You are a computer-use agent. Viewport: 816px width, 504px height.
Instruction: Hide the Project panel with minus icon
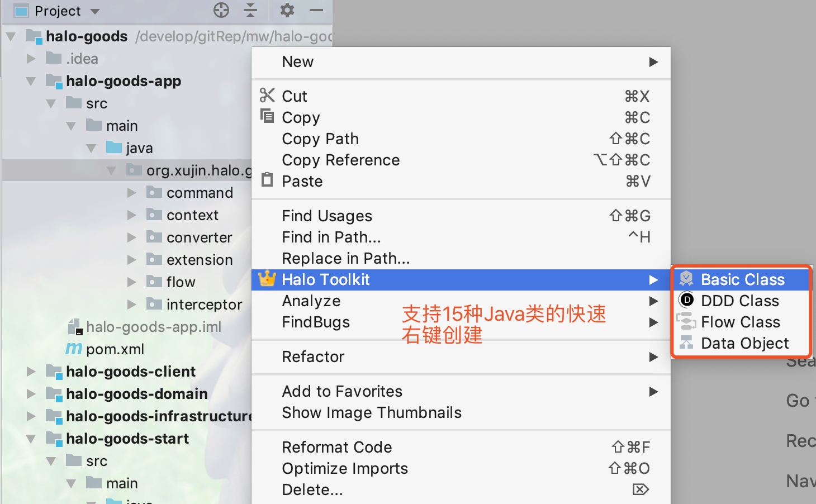pyautogui.click(x=316, y=10)
